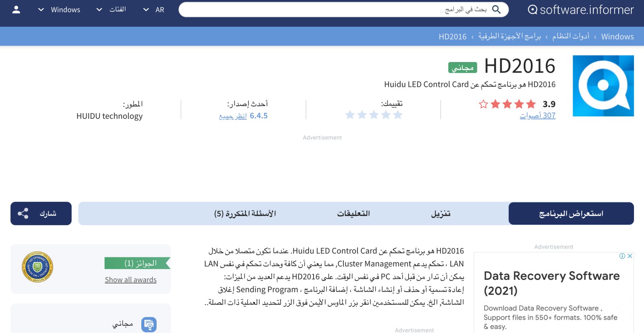This screenshot has height=333, width=644.
Task: Rate the app with the gray stars
Action: (x=374, y=115)
